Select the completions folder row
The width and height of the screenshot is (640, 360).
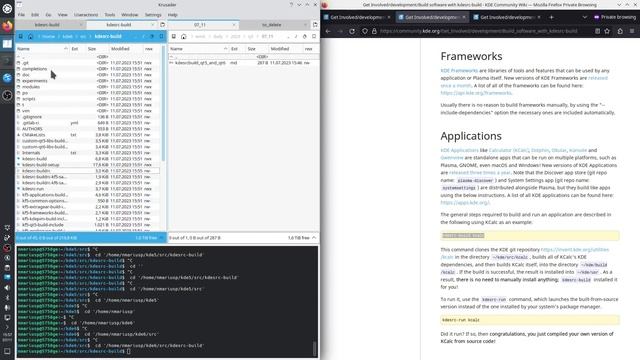coord(88,69)
